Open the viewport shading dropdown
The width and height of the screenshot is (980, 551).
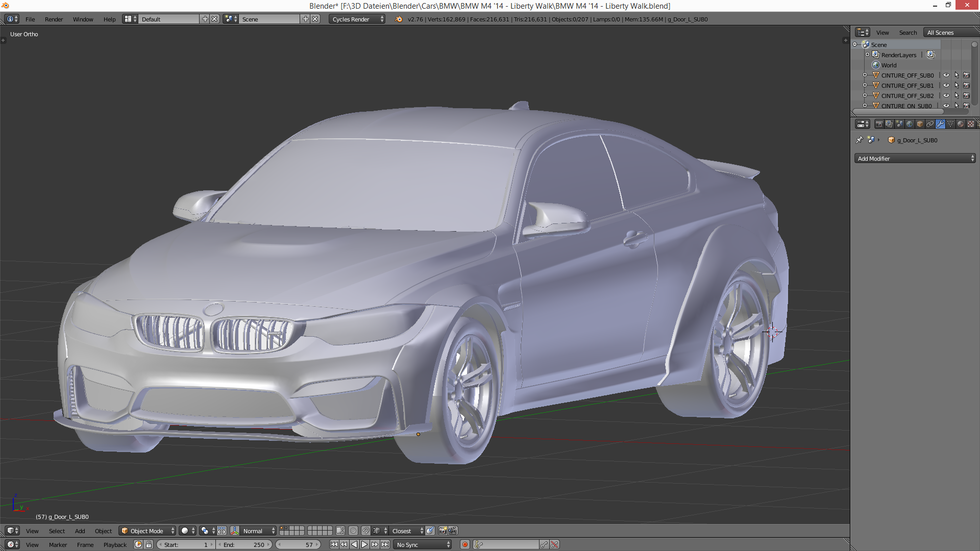(x=188, y=531)
